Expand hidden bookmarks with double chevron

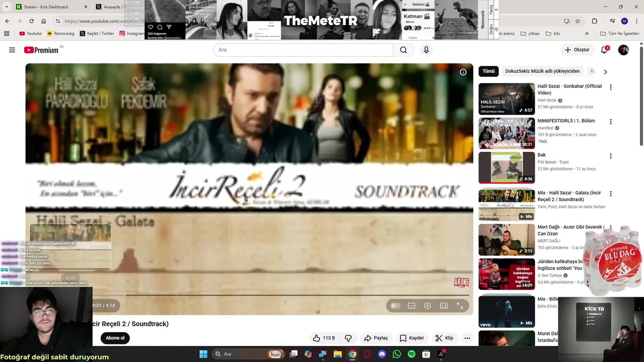point(587,34)
